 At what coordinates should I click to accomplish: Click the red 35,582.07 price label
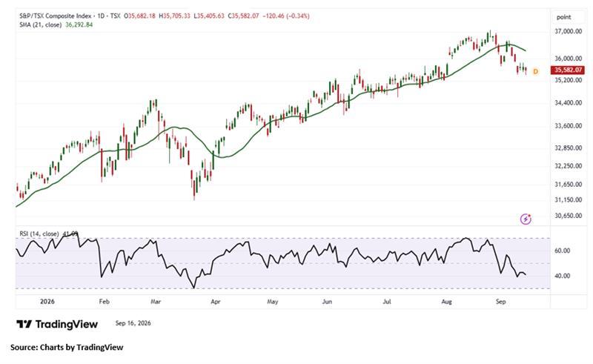coord(568,70)
